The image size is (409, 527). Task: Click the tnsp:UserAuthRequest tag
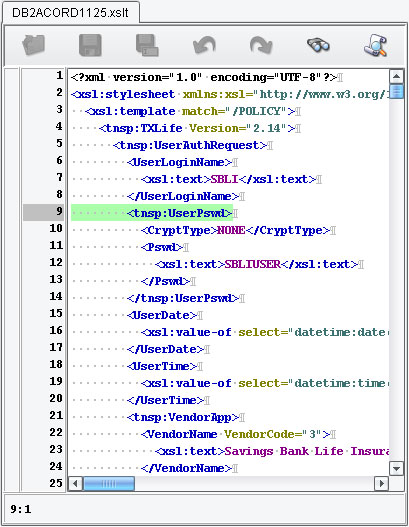[190, 146]
